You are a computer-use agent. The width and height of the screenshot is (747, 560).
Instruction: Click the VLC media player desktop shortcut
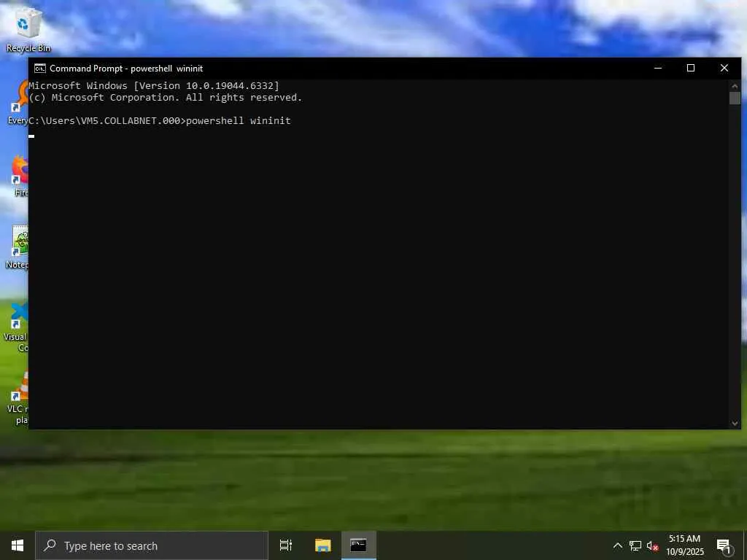18,398
